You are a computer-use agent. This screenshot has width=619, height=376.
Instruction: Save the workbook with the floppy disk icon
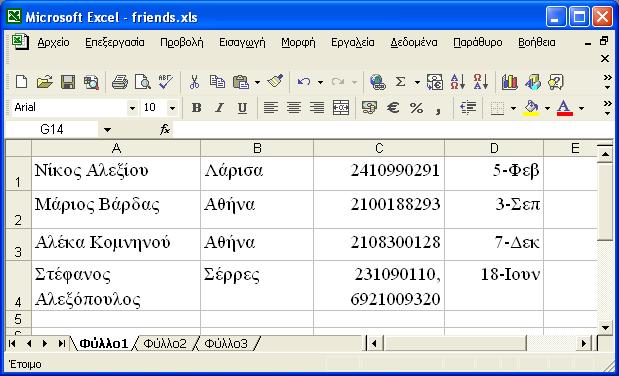(x=68, y=82)
